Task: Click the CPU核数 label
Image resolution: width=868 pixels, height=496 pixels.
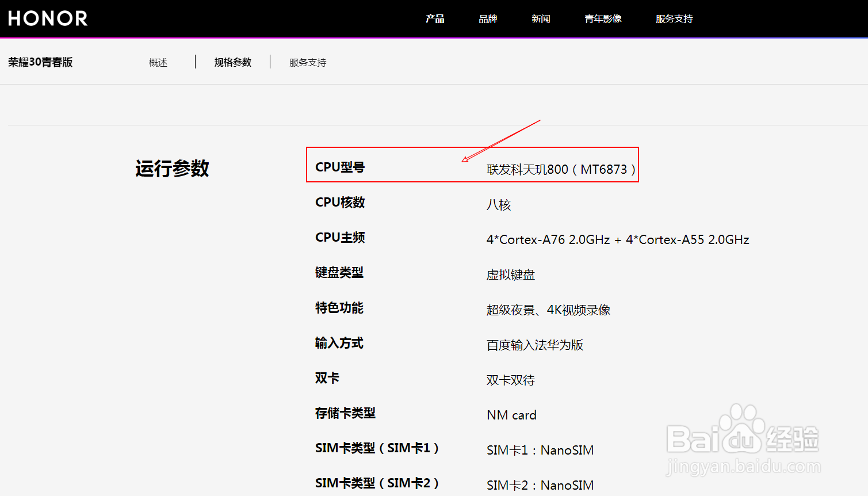Action: coord(340,203)
